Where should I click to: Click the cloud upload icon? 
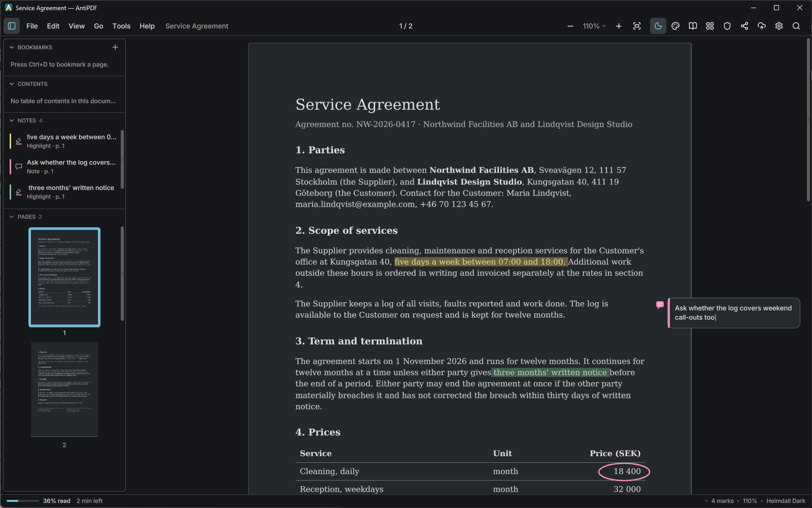click(762, 26)
